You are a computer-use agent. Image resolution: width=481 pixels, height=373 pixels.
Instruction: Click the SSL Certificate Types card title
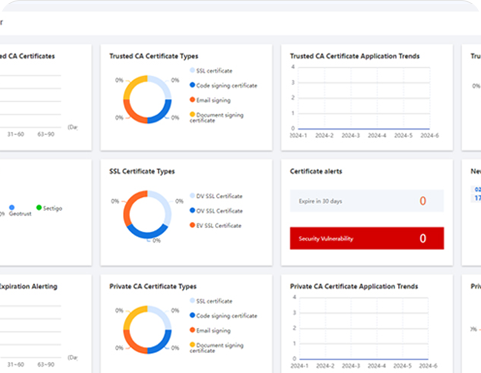pos(142,171)
